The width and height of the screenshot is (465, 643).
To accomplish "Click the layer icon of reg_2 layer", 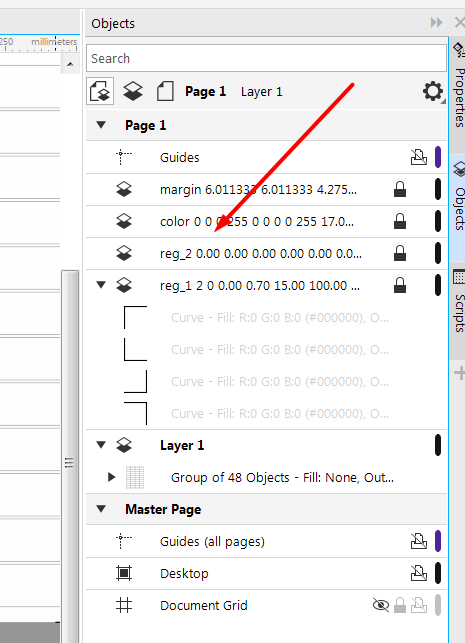I will 124,253.
